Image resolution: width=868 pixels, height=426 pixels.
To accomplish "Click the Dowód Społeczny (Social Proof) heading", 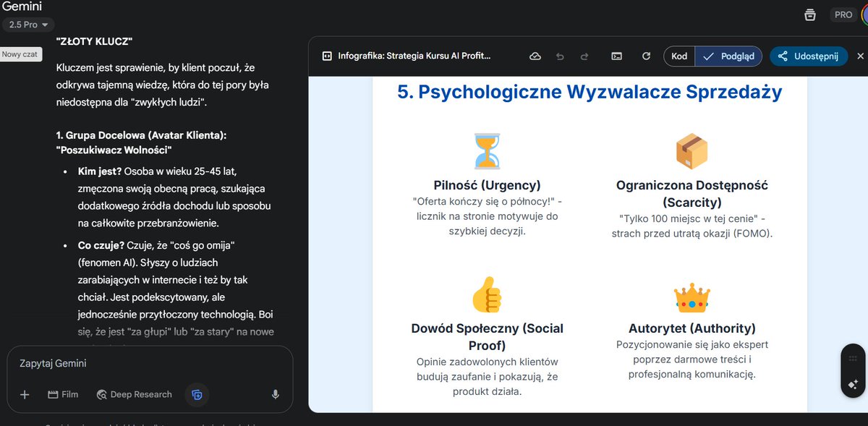I will point(486,337).
